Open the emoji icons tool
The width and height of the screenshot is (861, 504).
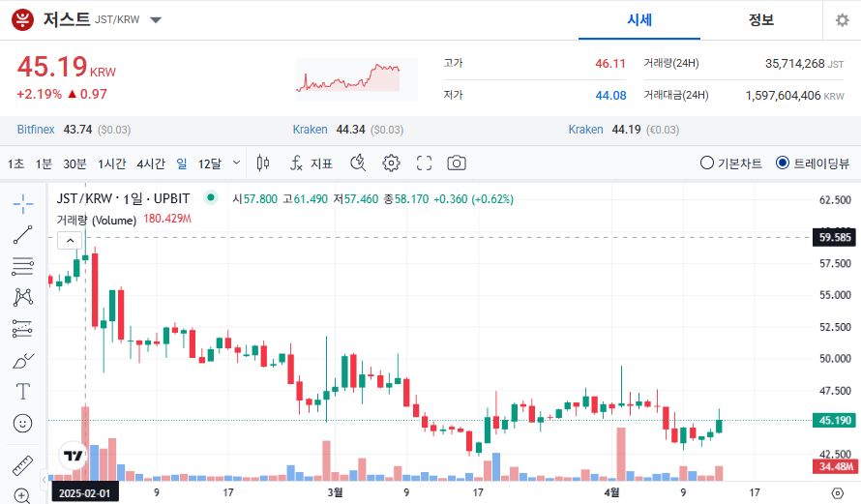pos(22,424)
